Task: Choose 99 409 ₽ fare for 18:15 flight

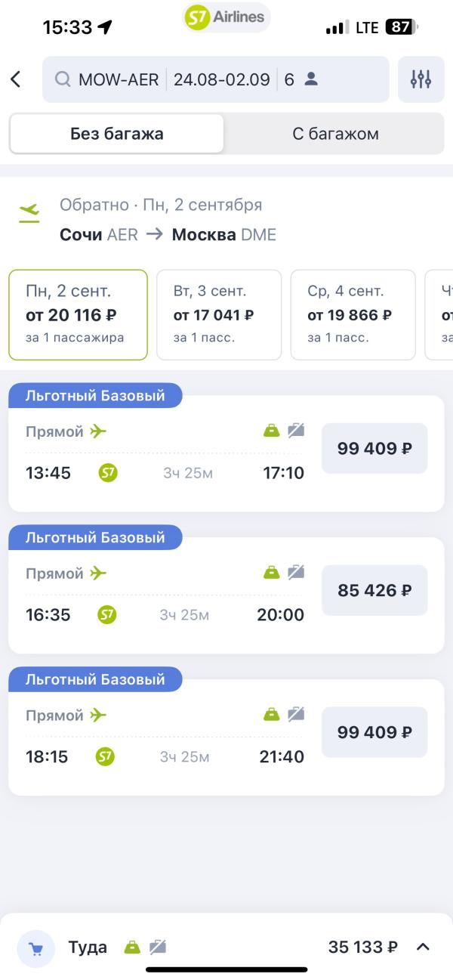Action: tap(374, 732)
